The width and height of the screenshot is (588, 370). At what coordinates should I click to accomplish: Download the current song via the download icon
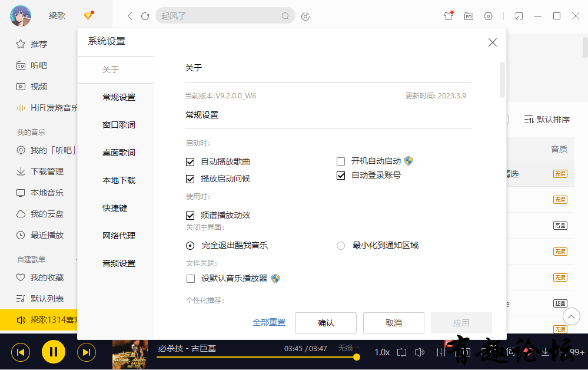tap(545, 352)
